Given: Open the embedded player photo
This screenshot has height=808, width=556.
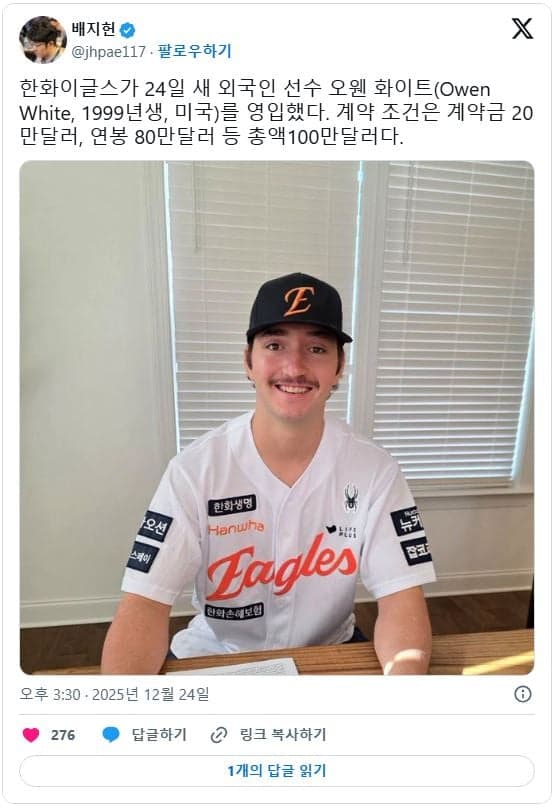Looking at the screenshot, I should pos(277,417).
